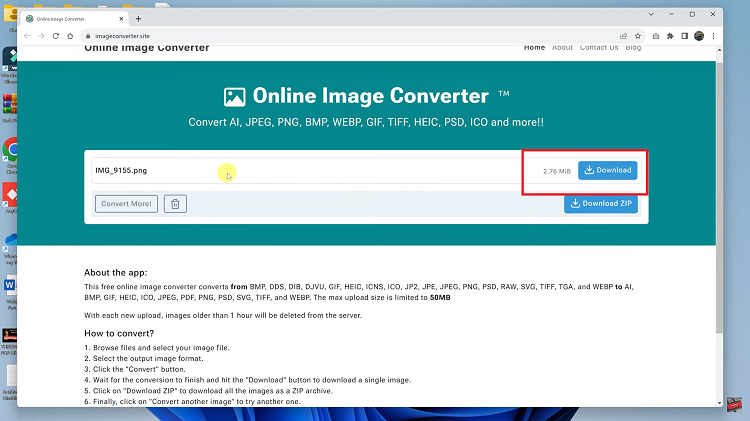Click the picture icon beside hero title
The image size is (750, 421).
click(x=234, y=97)
